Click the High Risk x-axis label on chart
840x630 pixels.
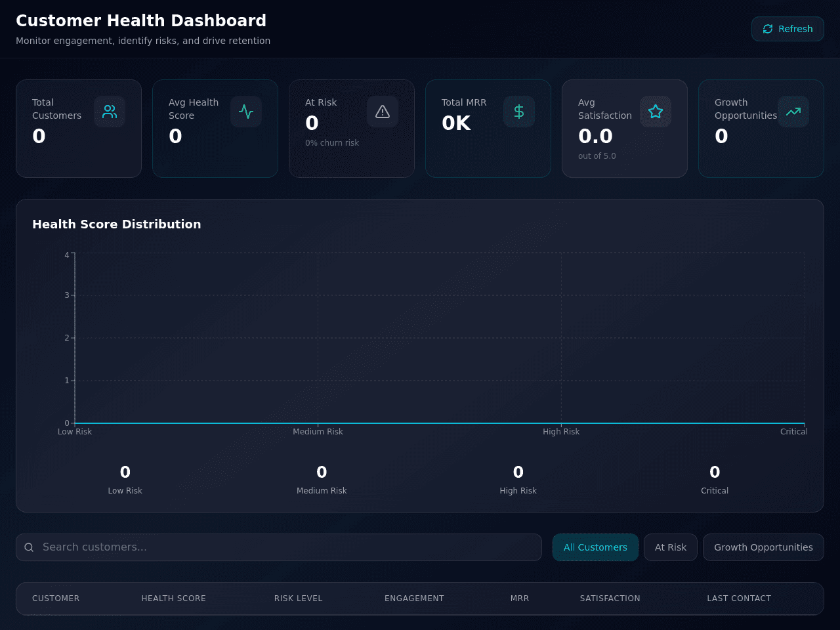pos(561,432)
